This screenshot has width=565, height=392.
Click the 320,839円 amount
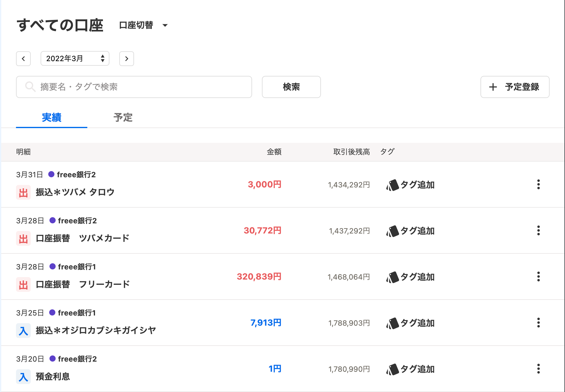pyautogui.click(x=259, y=276)
